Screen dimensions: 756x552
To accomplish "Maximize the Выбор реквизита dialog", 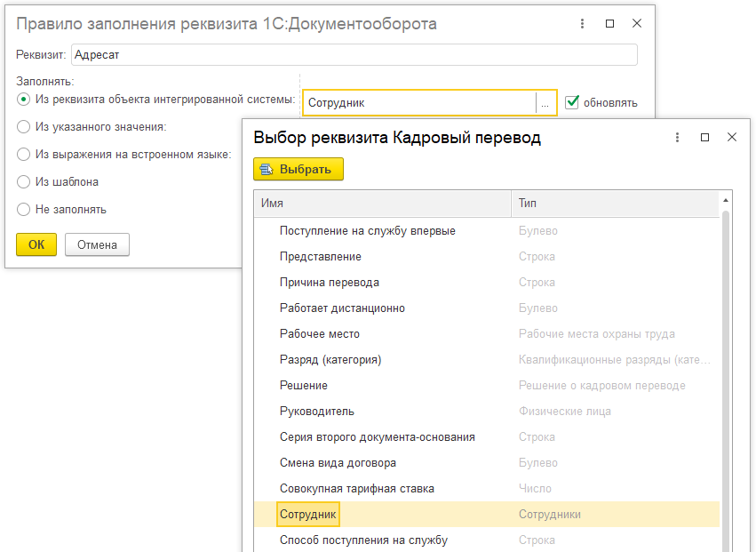I will [705, 138].
